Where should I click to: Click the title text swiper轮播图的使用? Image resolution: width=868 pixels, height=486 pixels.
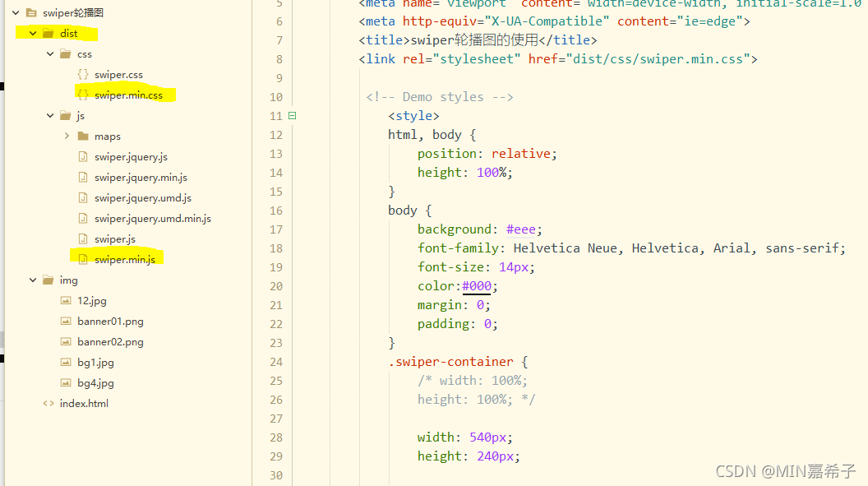pyautogui.click(x=474, y=39)
